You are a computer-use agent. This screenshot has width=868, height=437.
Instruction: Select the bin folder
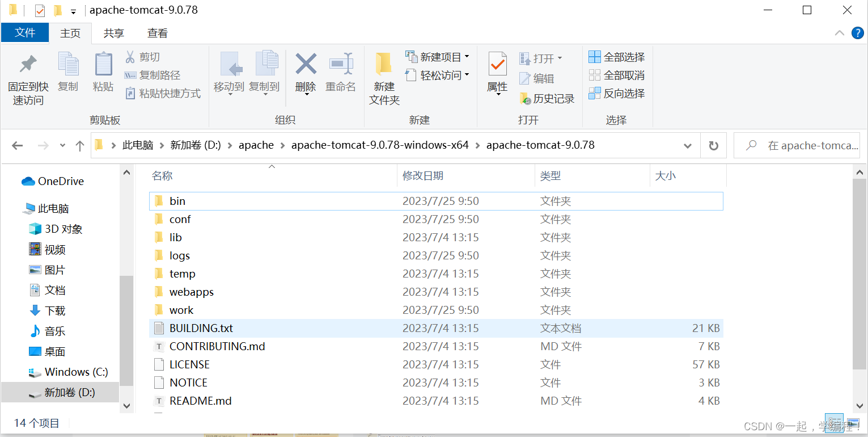436,201
